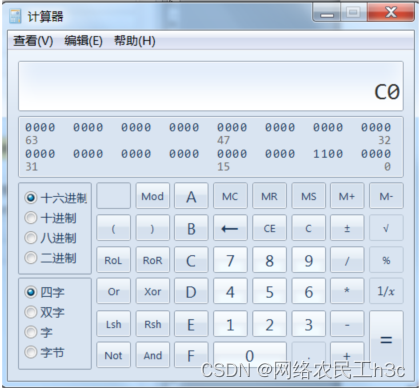Click the number 7 key
Viewport: 420px width, 389px height.
pos(230,260)
